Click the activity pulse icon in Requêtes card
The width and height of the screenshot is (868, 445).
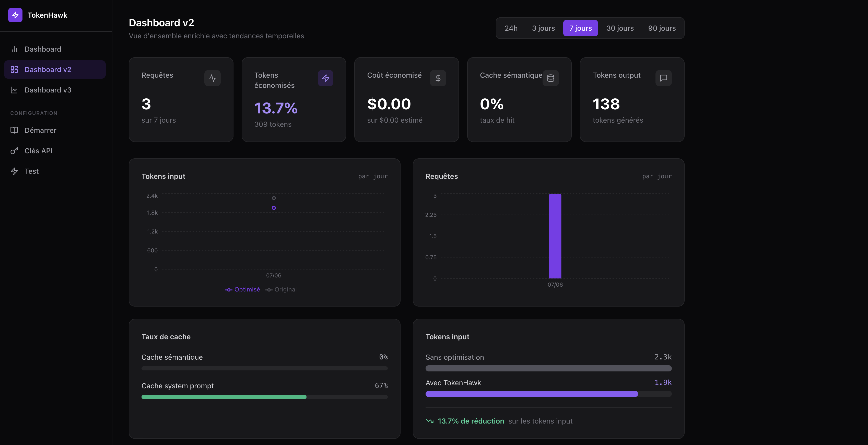click(x=213, y=78)
